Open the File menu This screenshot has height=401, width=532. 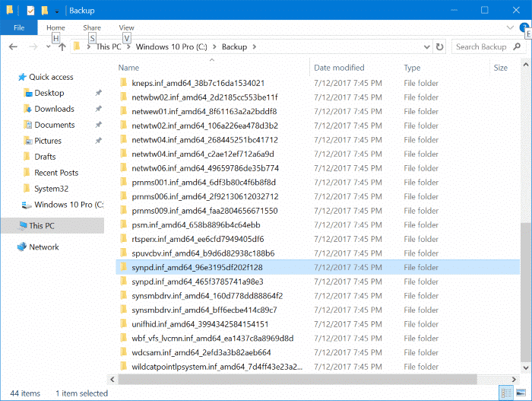point(19,27)
